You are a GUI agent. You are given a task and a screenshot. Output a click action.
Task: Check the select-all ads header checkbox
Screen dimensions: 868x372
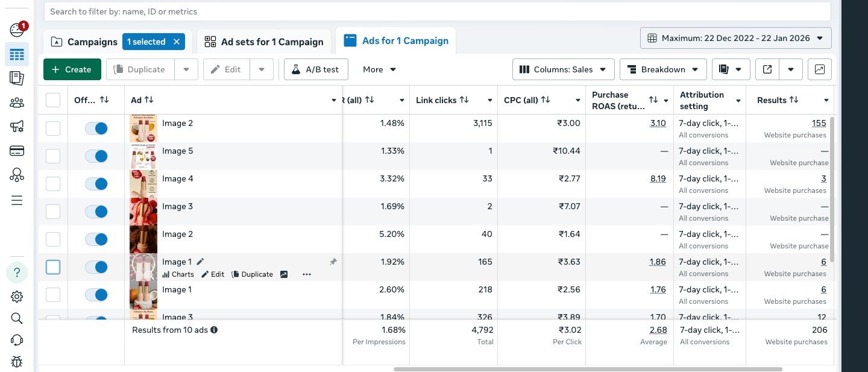click(53, 100)
